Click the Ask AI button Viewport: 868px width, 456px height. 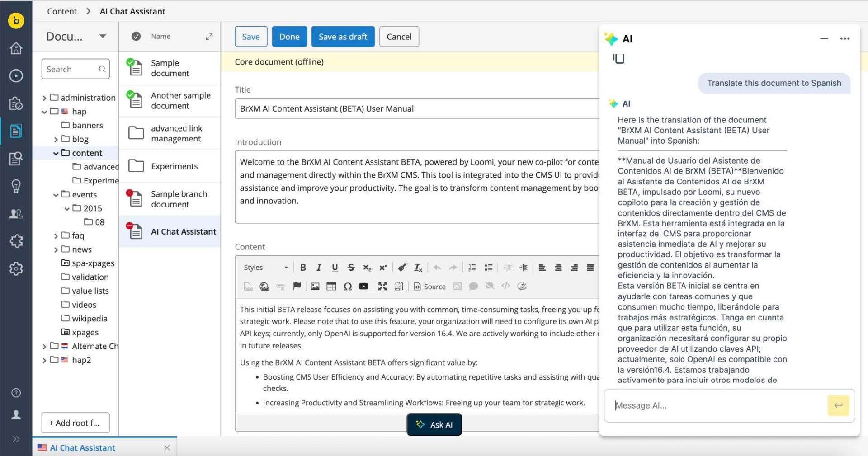[434, 424]
